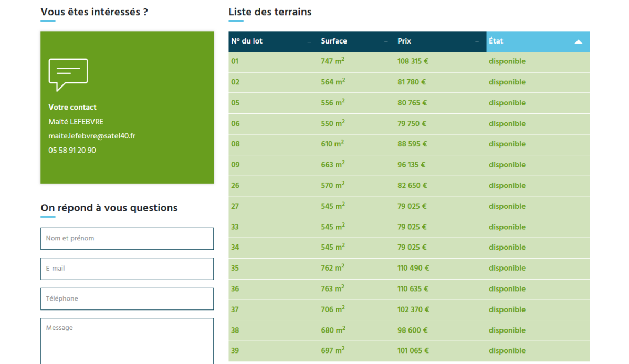The width and height of the screenshot is (629, 364).
Task: Select lot number 39 in the table
Action: tap(235, 351)
